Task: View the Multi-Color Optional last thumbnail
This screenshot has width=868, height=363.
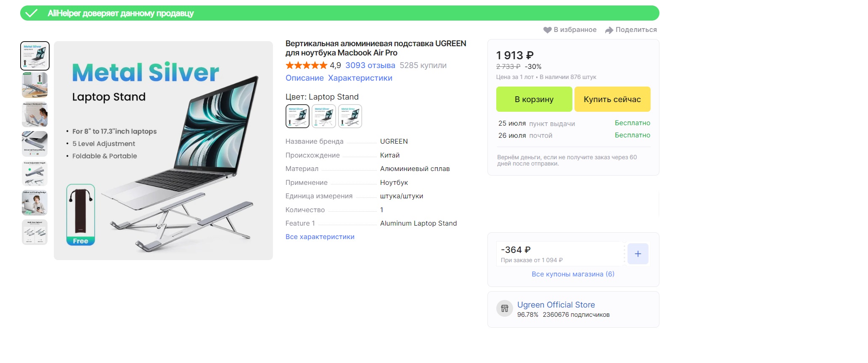Action: click(x=35, y=232)
